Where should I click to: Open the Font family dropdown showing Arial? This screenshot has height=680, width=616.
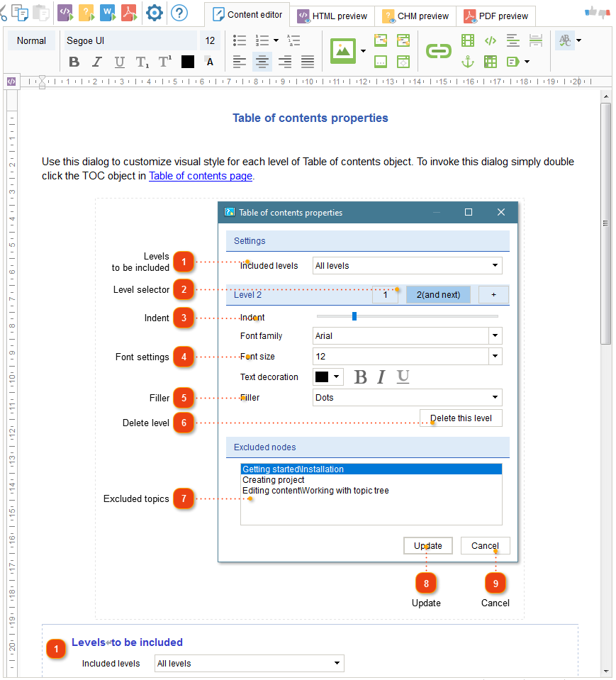(408, 335)
